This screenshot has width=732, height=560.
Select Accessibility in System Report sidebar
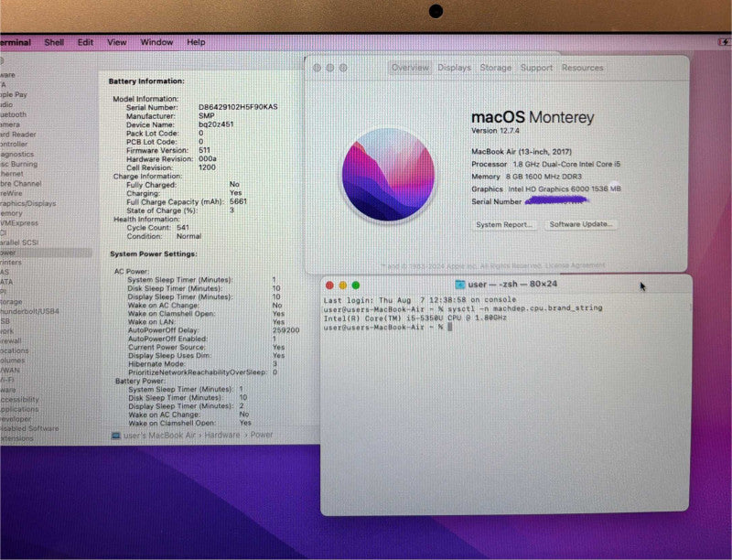[19, 400]
